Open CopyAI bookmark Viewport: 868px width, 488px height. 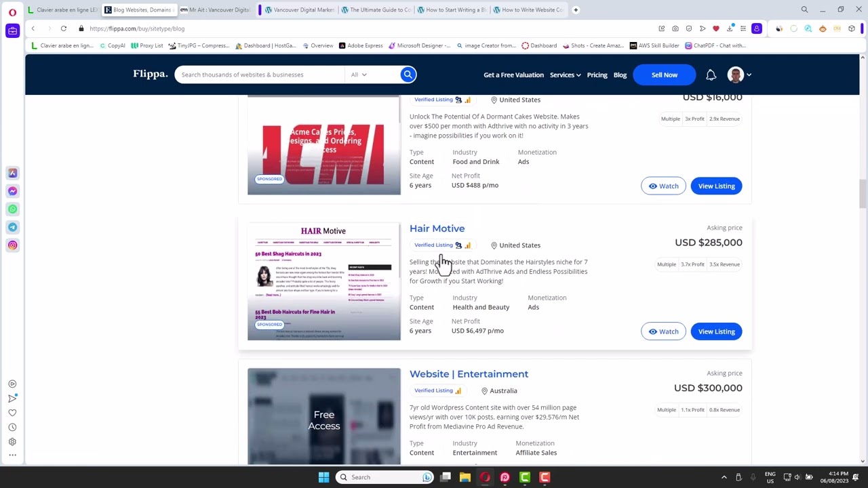(x=113, y=45)
